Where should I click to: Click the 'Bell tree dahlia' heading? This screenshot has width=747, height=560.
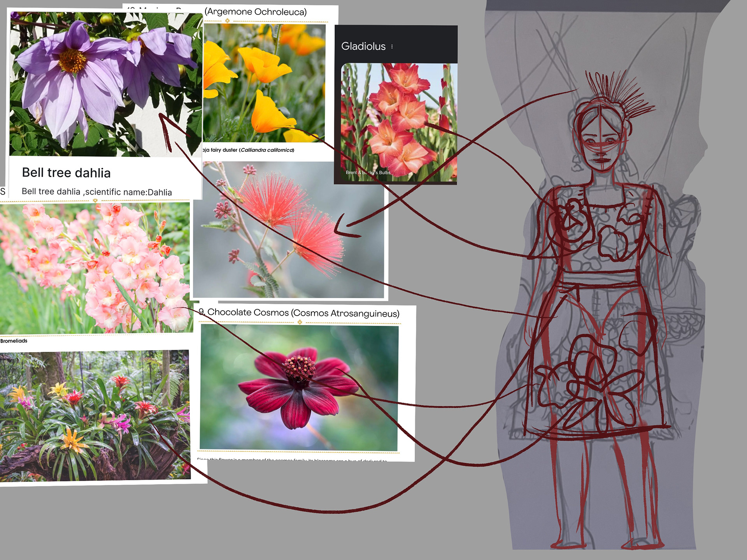[66, 172]
